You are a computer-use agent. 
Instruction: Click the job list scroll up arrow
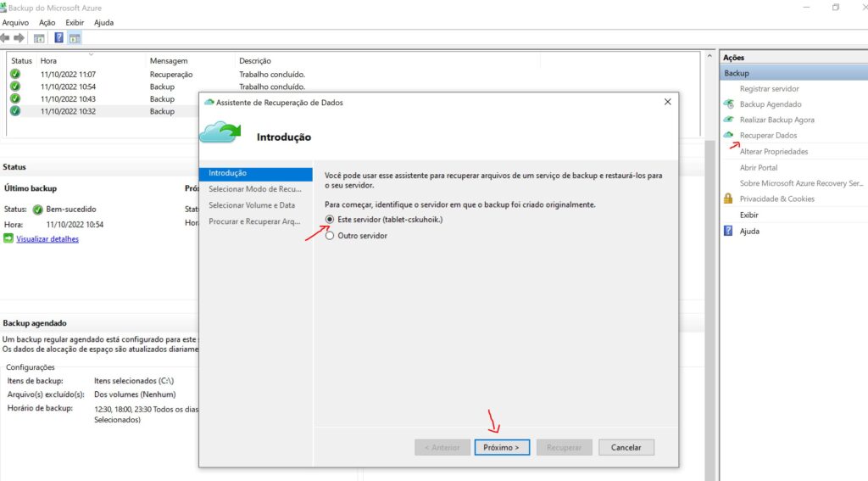tap(709, 56)
